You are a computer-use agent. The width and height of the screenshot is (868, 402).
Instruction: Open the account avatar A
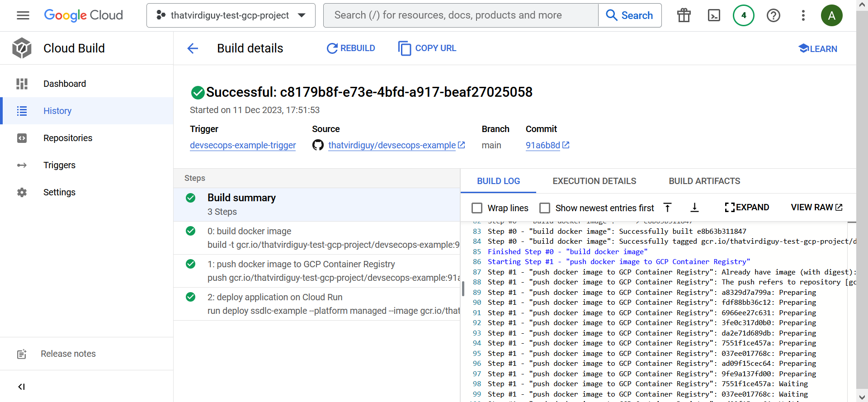pos(832,15)
